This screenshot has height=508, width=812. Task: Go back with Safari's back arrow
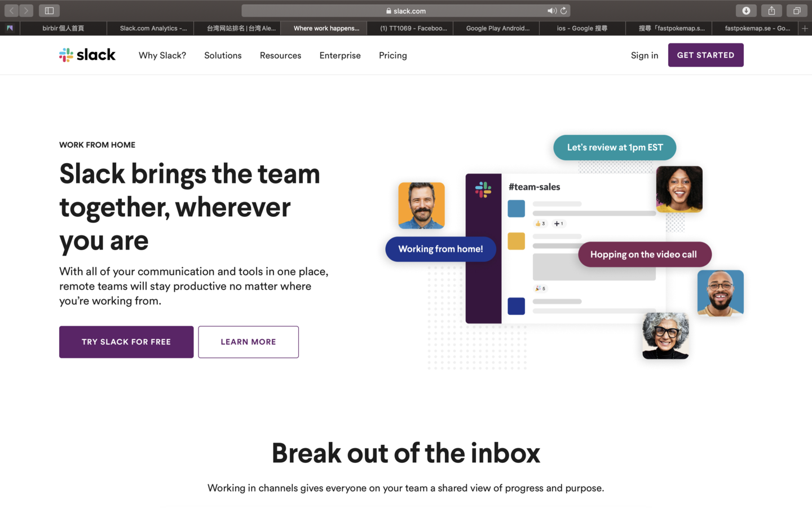(x=12, y=10)
